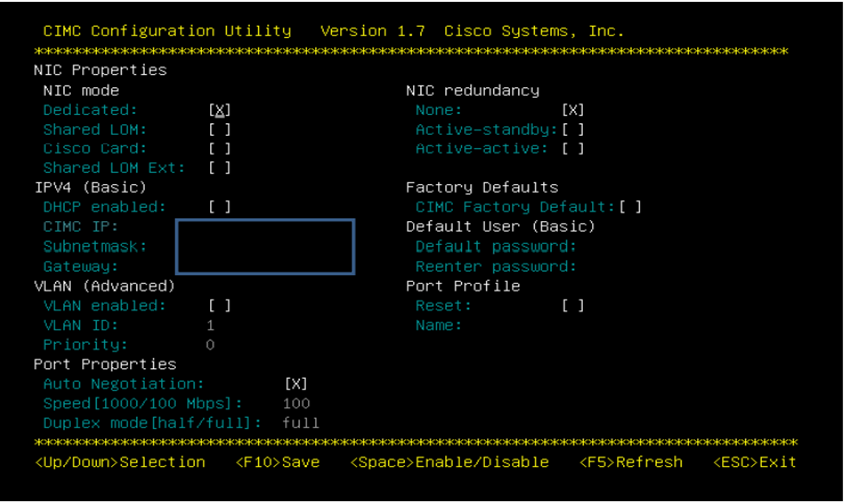Viewport: 845px width, 504px height.
Task: Select the Cisco Card checkbox
Action: point(220,149)
